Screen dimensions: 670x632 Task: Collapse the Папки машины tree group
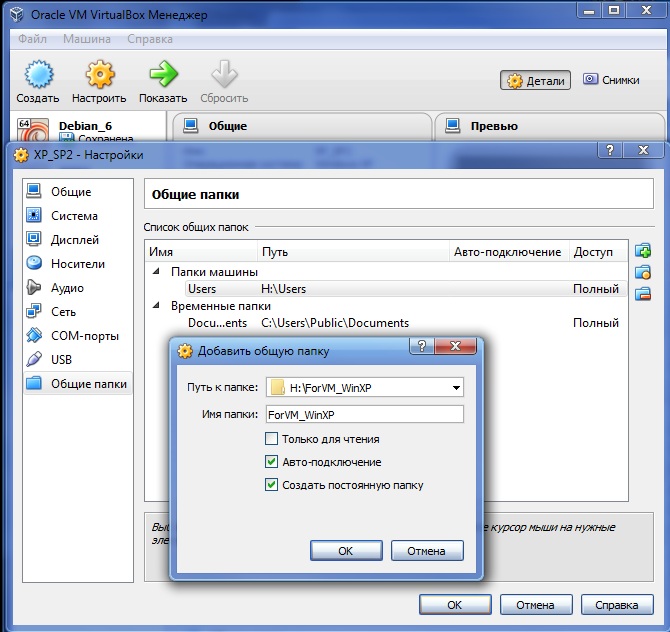click(156, 271)
